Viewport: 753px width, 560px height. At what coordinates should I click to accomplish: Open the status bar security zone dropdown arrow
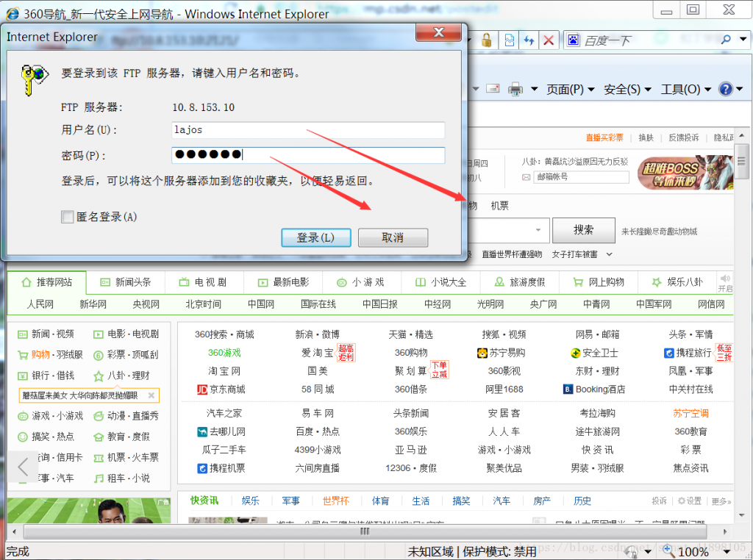[647, 552]
